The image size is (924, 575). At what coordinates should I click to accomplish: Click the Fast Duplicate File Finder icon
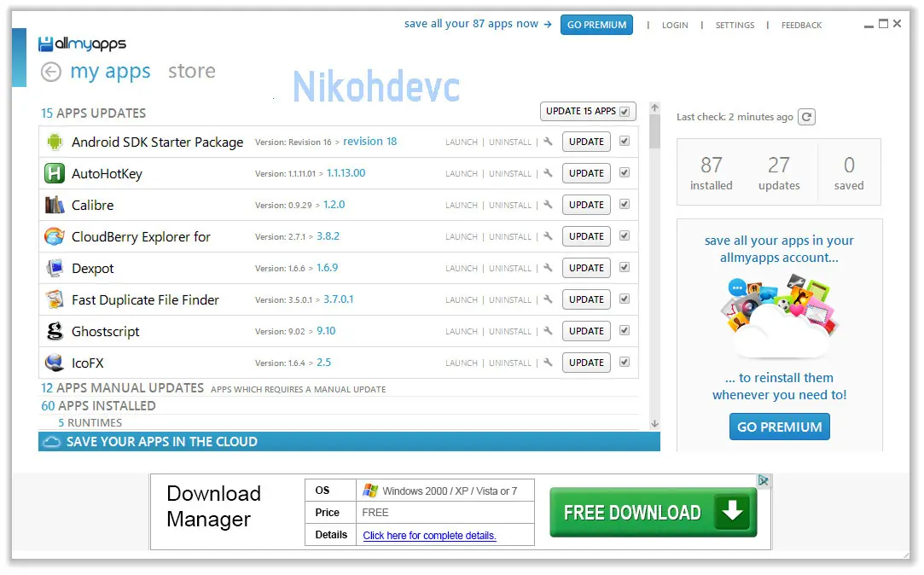click(55, 300)
